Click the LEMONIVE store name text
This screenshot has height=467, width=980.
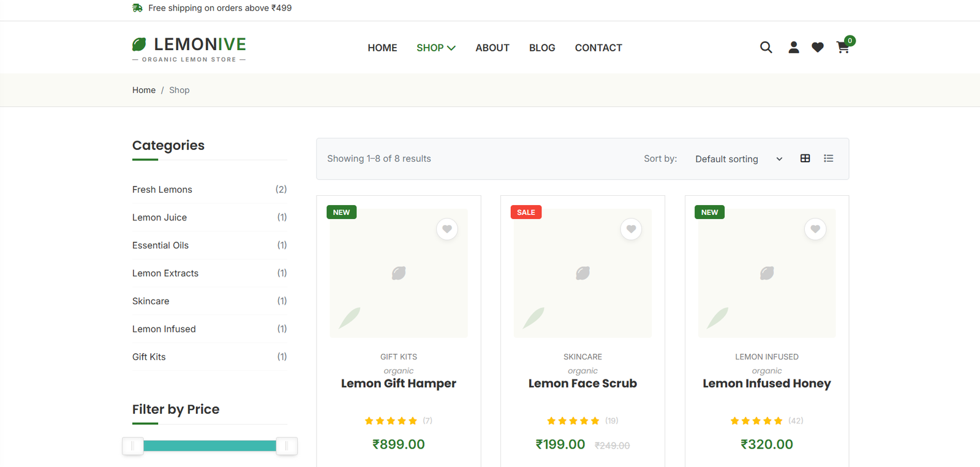[200, 44]
